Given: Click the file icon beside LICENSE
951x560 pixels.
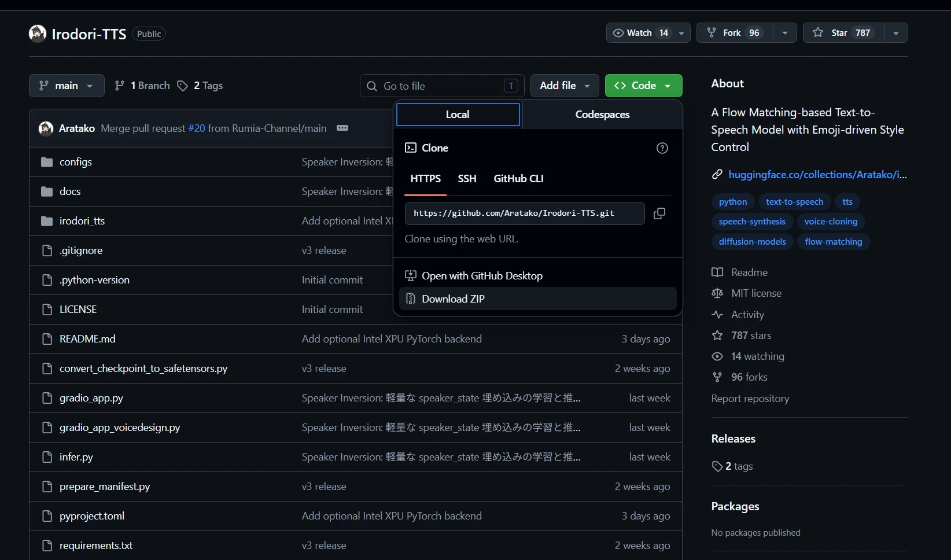Looking at the screenshot, I should tap(47, 310).
